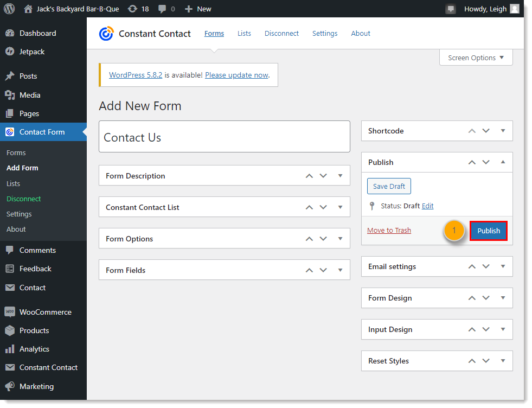Image resolution: width=532 pixels, height=408 pixels.
Task: Move Reset Styles panel down
Action: coord(486,361)
